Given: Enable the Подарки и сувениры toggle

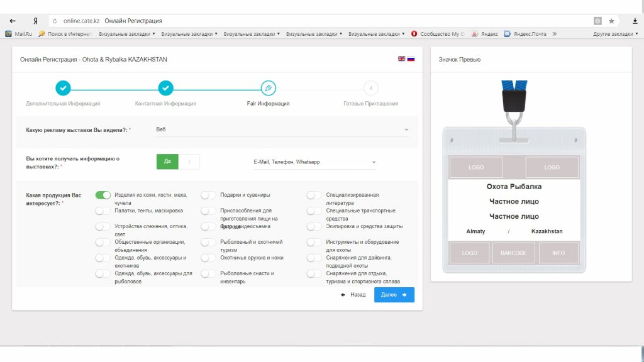Looking at the screenshot, I should point(209,195).
